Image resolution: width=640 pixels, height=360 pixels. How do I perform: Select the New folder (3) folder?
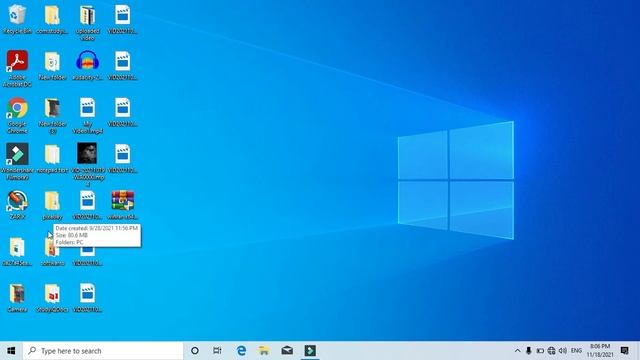pos(52,115)
